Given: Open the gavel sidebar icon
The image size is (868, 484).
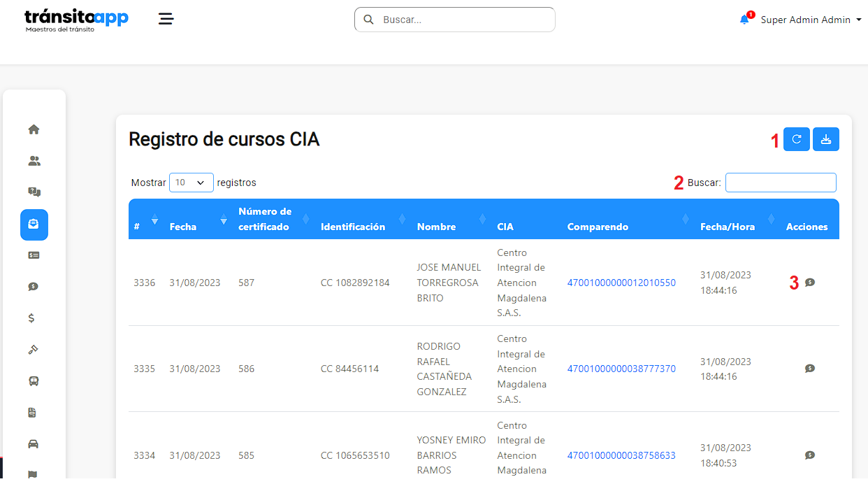Looking at the screenshot, I should [x=33, y=350].
